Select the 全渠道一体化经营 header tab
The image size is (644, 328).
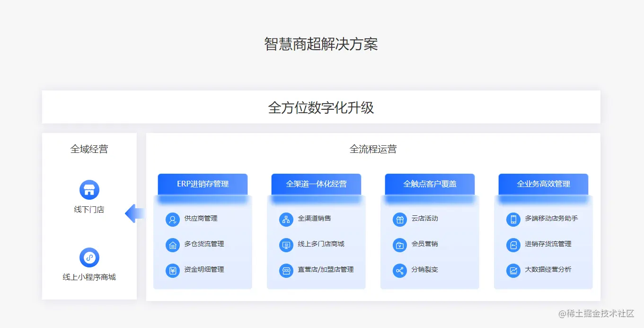(x=316, y=184)
